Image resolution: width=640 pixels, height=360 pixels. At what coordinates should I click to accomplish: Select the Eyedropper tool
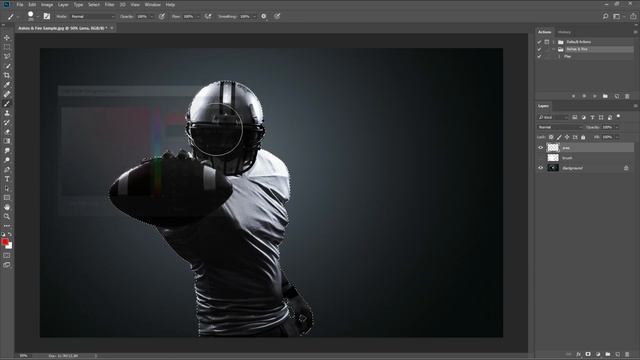click(x=7, y=85)
